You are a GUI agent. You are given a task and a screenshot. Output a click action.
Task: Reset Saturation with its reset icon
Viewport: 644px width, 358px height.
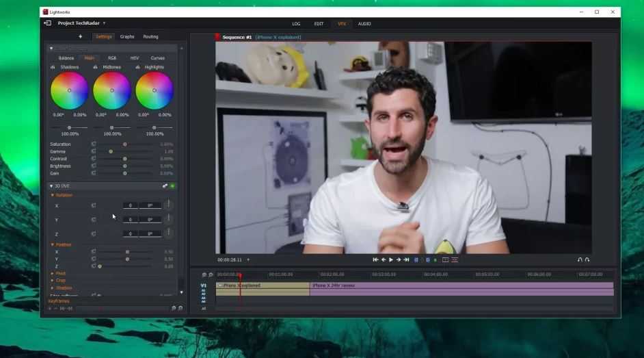coord(94,144)
